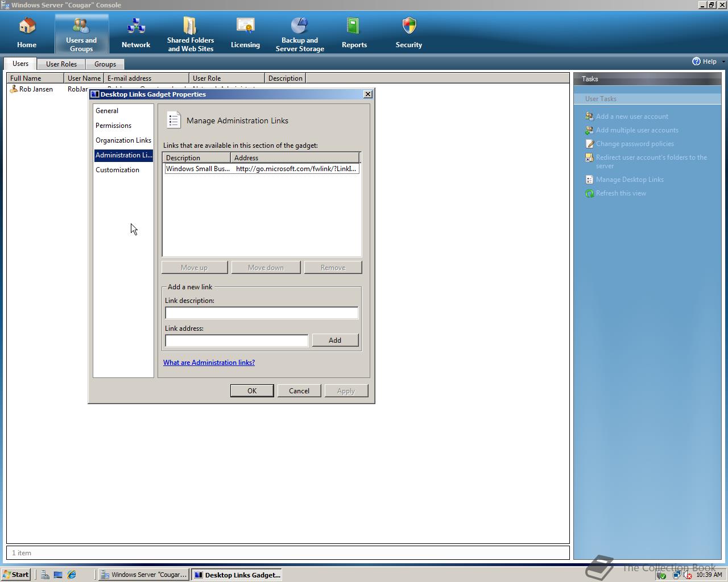
Task: Sort users by Full Name column
Action: [x=35, y=78]
